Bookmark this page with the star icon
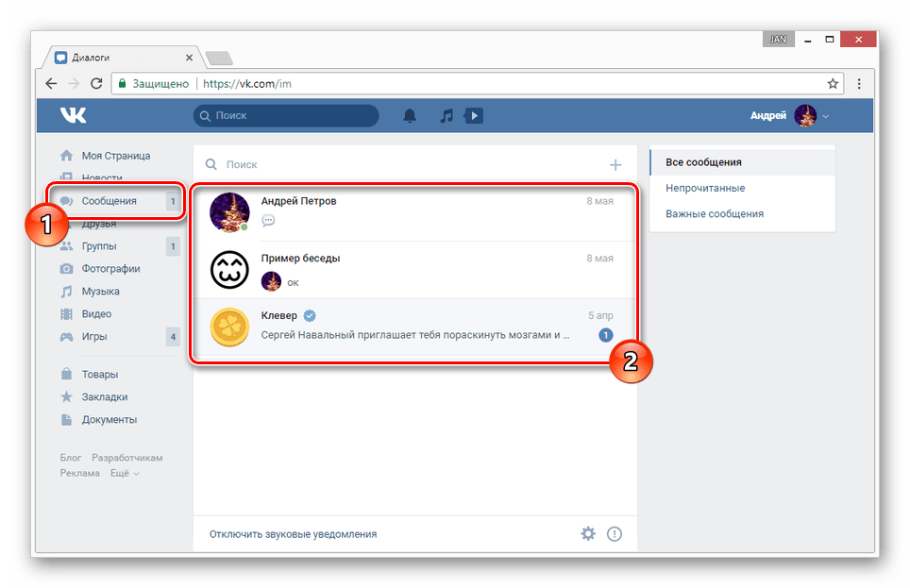Viewport: 910px width, 588px height. point(833,83)
